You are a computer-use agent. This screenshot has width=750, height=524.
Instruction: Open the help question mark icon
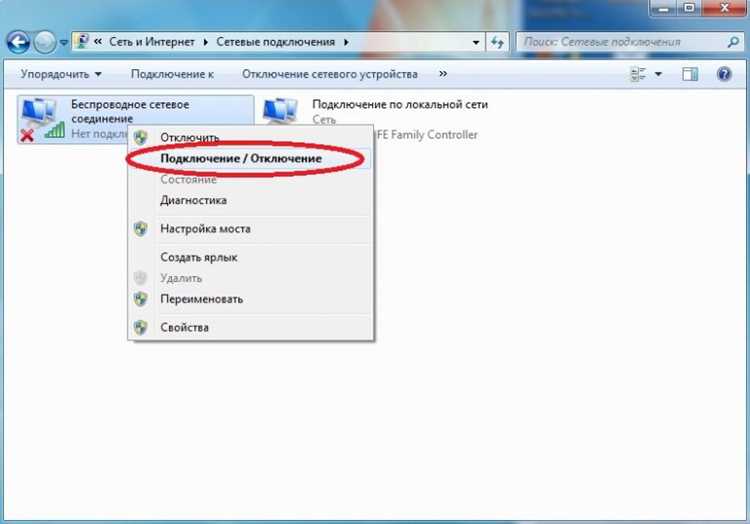coord(724,74)
